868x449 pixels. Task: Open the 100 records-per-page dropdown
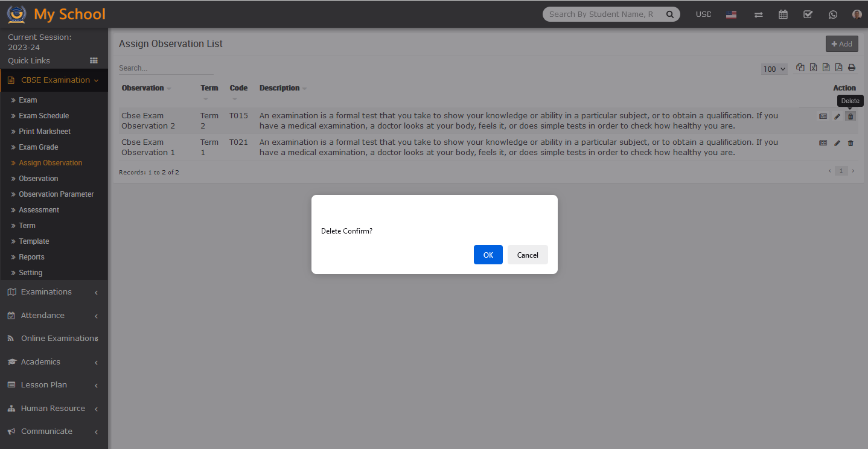click(774, 69)
